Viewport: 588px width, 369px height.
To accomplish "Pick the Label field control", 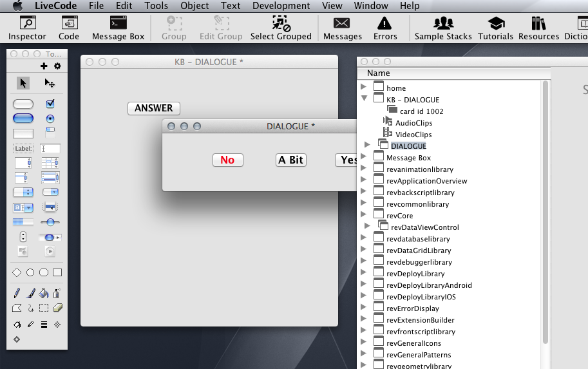I will [x=23, y=149].
